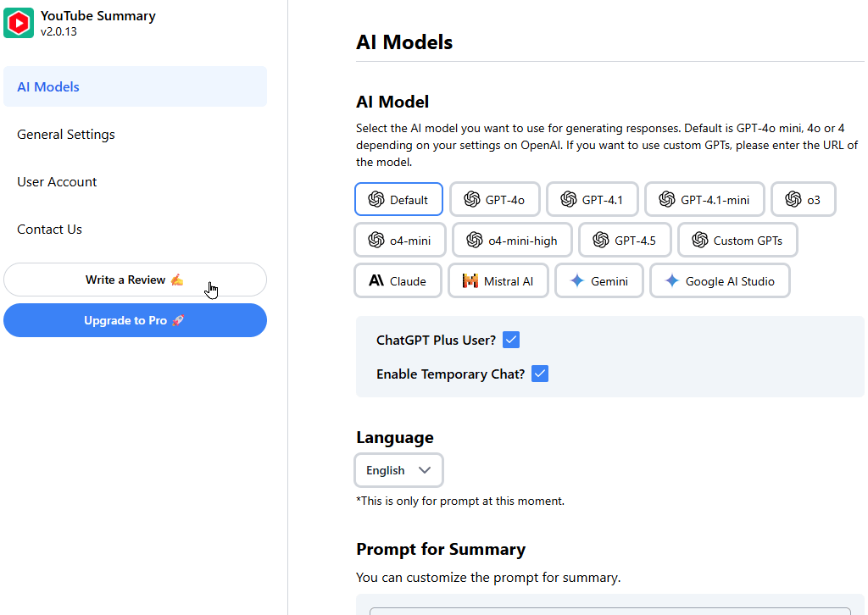868x615 pixels.
Task: Select the Default AI model
Action: [x=398, y=199]
